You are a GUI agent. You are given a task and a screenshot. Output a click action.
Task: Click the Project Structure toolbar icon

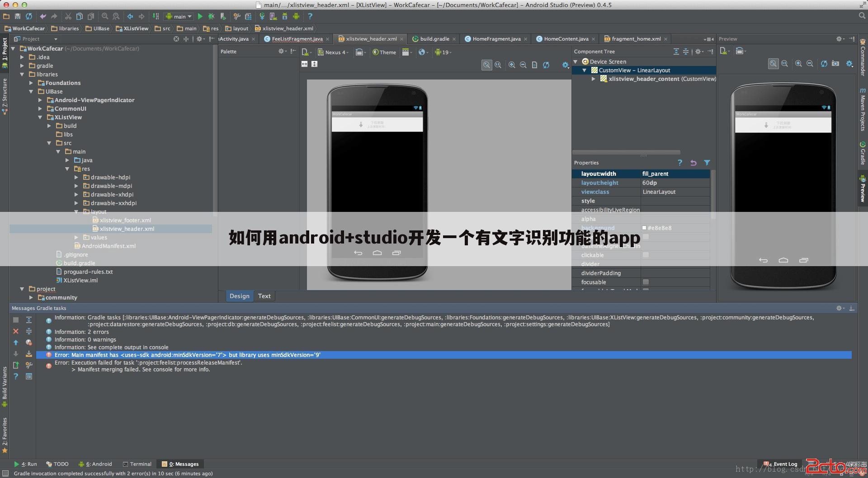pyautogui.click(x=248, y=16)
